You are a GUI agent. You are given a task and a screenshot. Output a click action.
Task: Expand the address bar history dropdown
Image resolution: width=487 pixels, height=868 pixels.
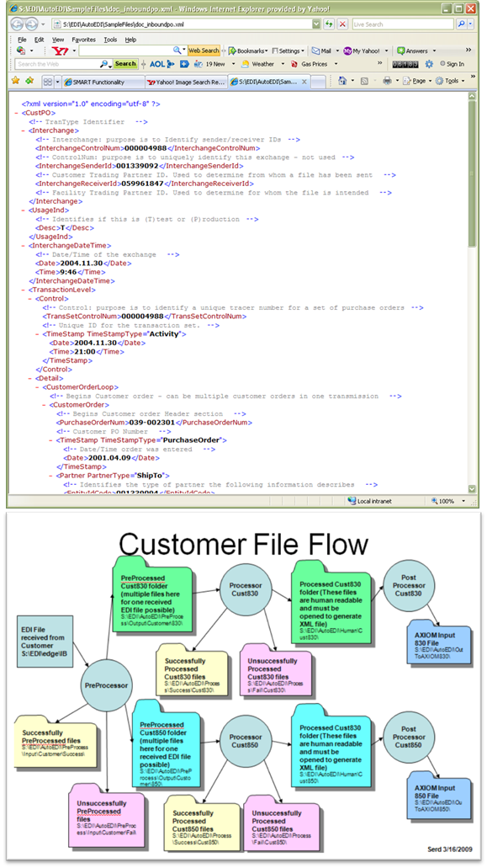click(x=315, y=24)
